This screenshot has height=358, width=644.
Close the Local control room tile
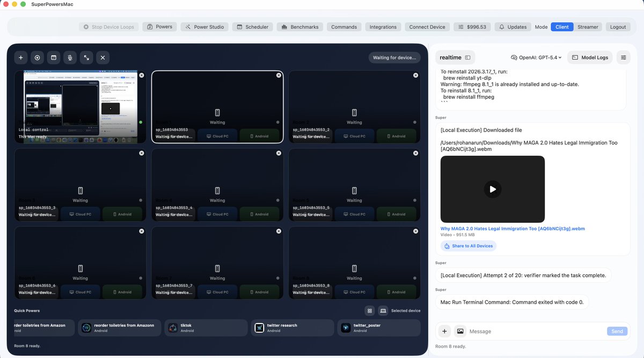(x=142, y=76)
